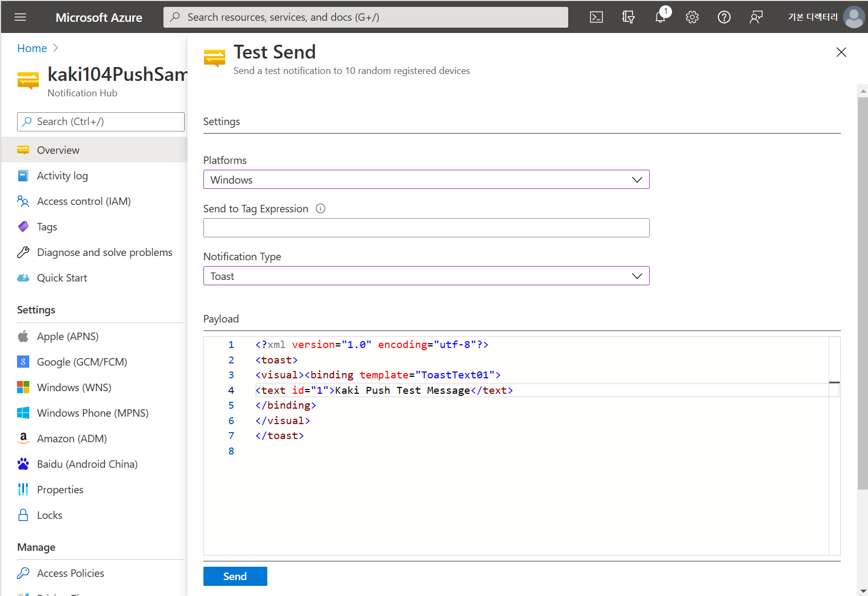Click the Diagnose wrench icon
Image resolution: width=868 pixels, height=596 pixels.
point(23,252)
